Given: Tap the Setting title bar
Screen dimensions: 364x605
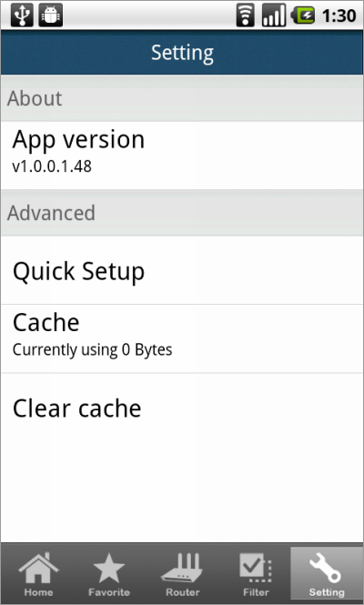Looking at the screenshot, I should 182,53.
